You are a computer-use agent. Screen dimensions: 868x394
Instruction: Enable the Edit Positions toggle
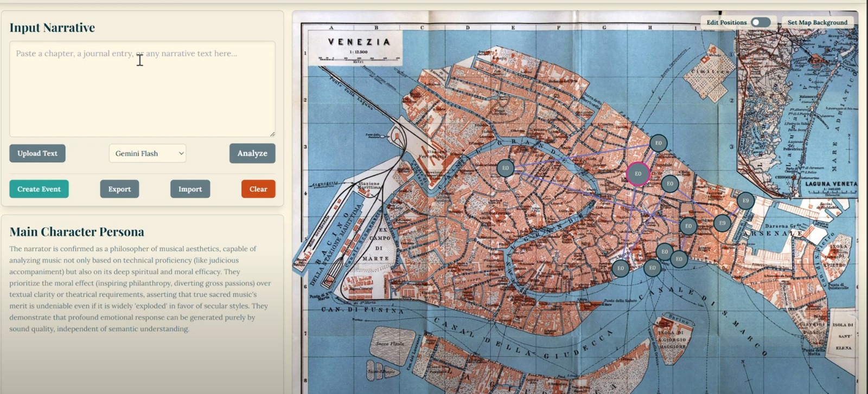point(760,22)
